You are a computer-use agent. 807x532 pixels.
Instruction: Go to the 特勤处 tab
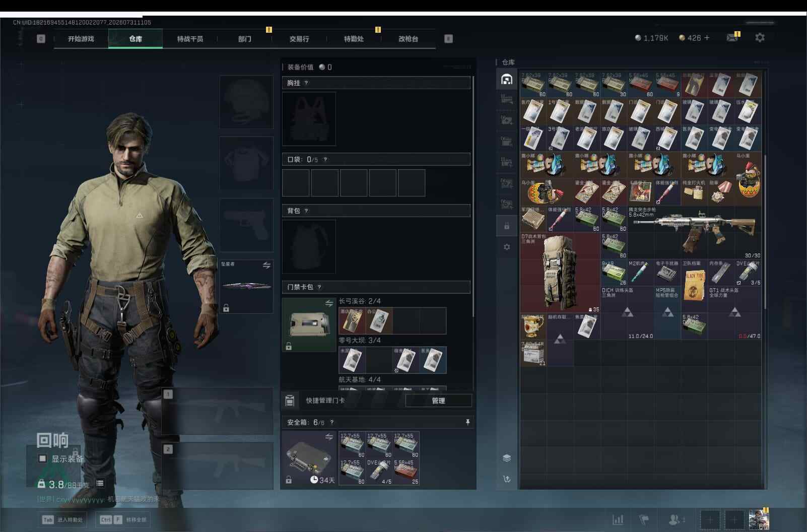click(x=354, y=39)
